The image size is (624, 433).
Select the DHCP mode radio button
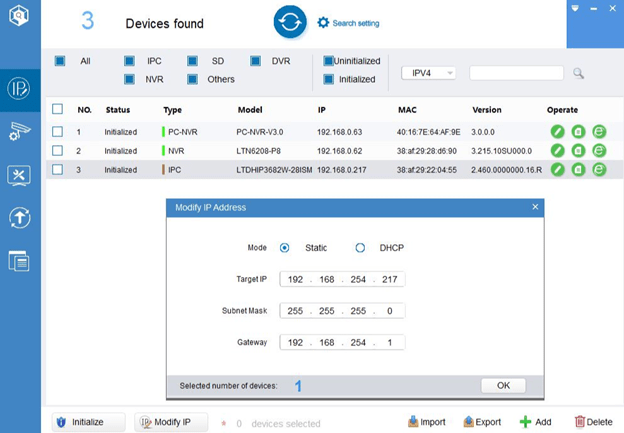360,247
